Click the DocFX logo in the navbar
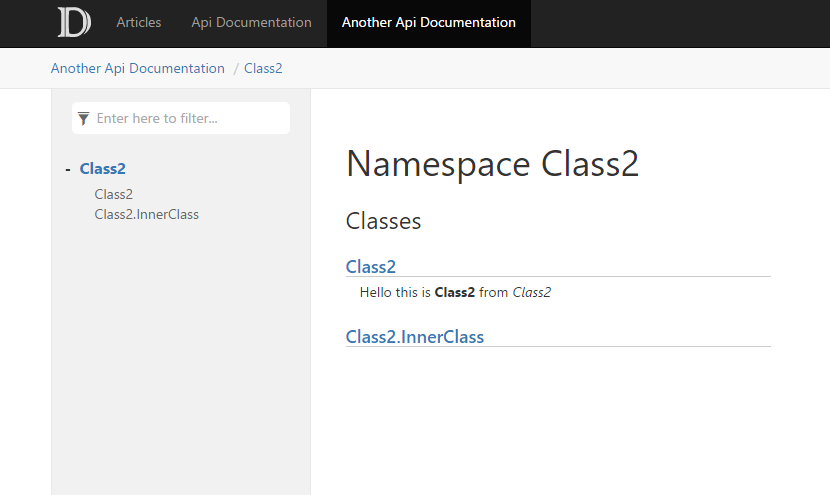 pyautogui.click(x=74, y=22)
